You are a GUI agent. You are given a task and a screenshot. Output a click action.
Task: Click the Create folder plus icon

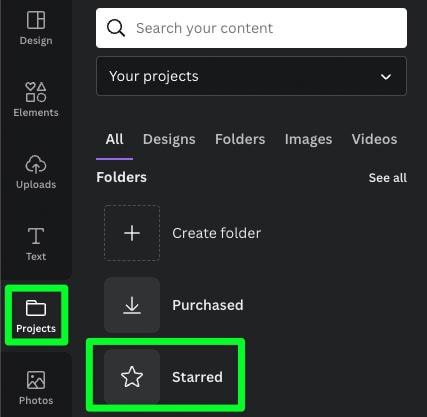(x=132, y=233)
